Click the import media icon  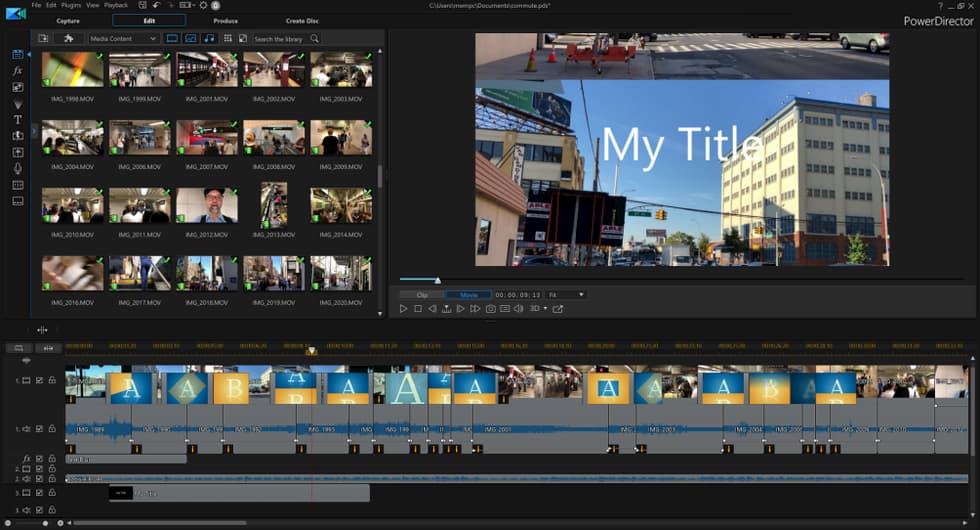(43, 38)
